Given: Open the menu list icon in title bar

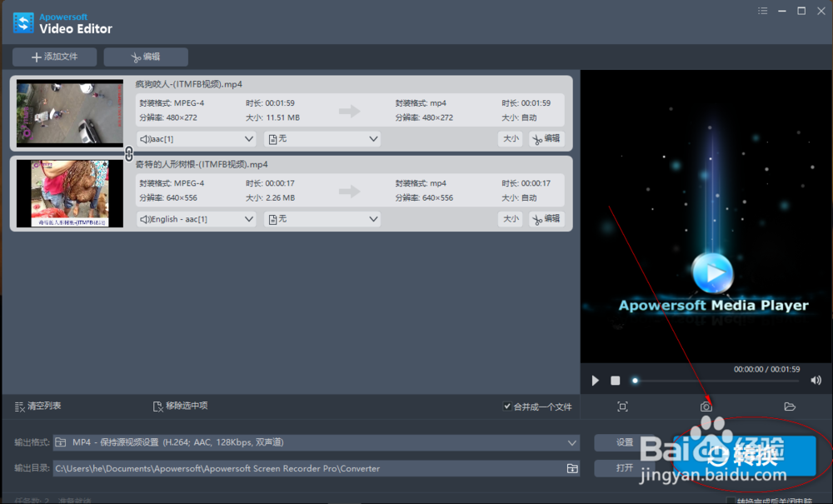Looking at the screenshot, I should [763, 11].
